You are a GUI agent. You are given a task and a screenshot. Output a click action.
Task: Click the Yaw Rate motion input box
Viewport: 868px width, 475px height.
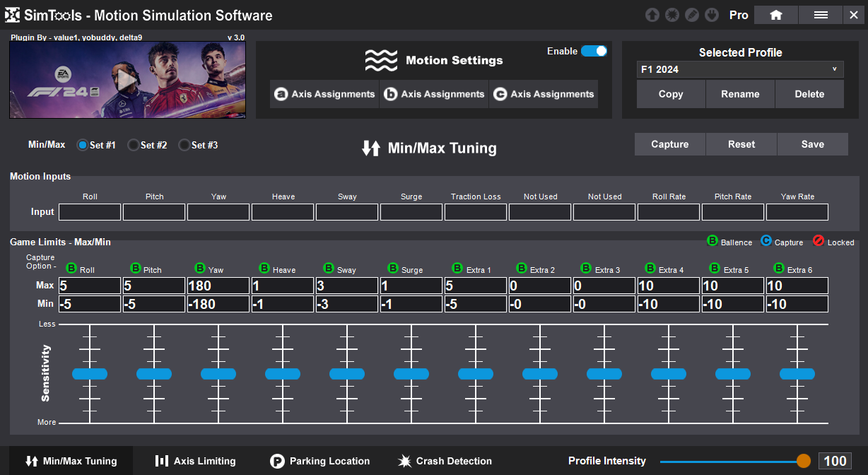[x=797, y=212]
